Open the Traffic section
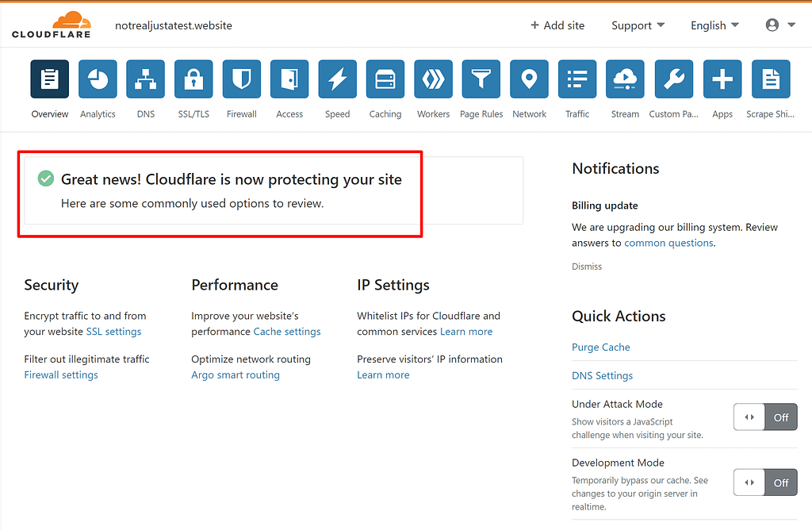The height and width of the screenshot is (530, 812). coord(576,79)
